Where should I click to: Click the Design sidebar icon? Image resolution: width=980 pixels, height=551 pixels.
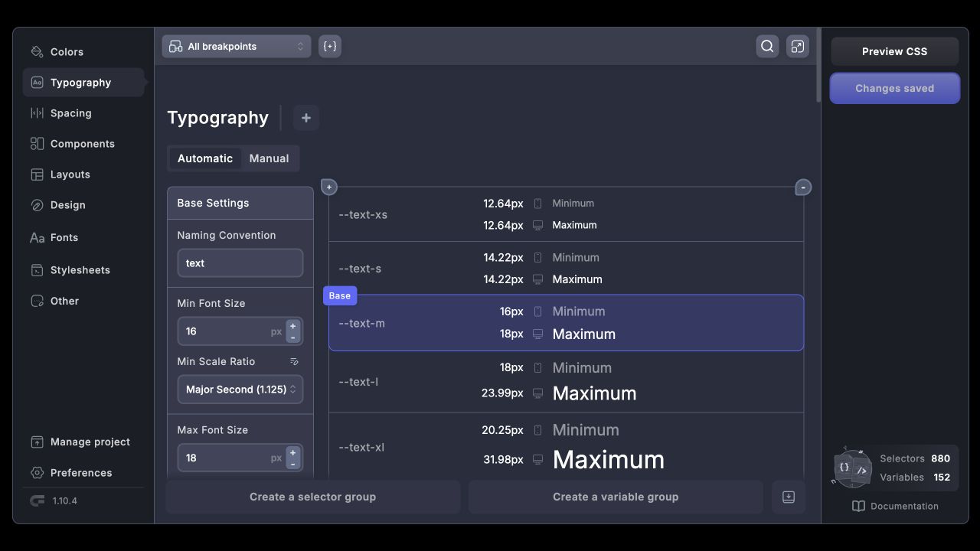coord(37,205)
